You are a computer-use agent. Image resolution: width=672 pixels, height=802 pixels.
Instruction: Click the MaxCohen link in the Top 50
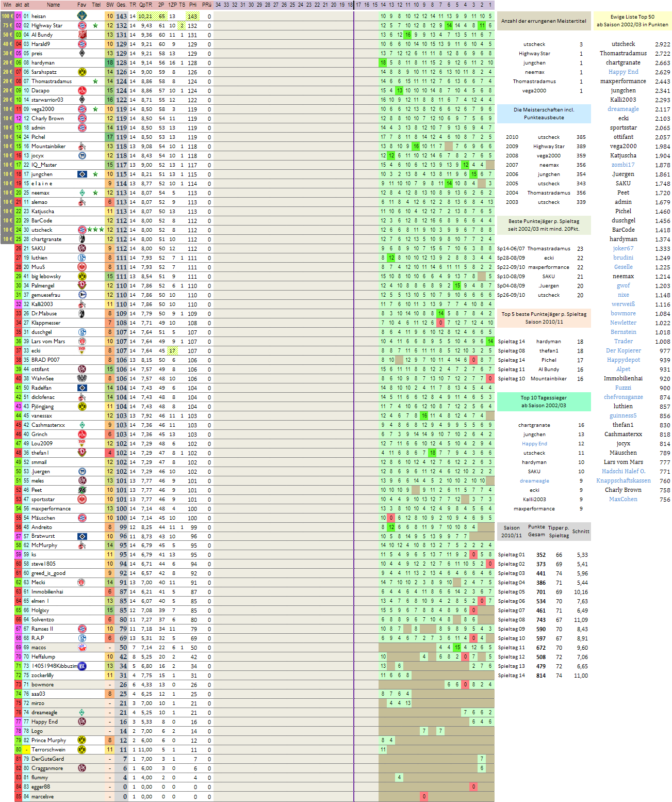[x=623, y=499]
